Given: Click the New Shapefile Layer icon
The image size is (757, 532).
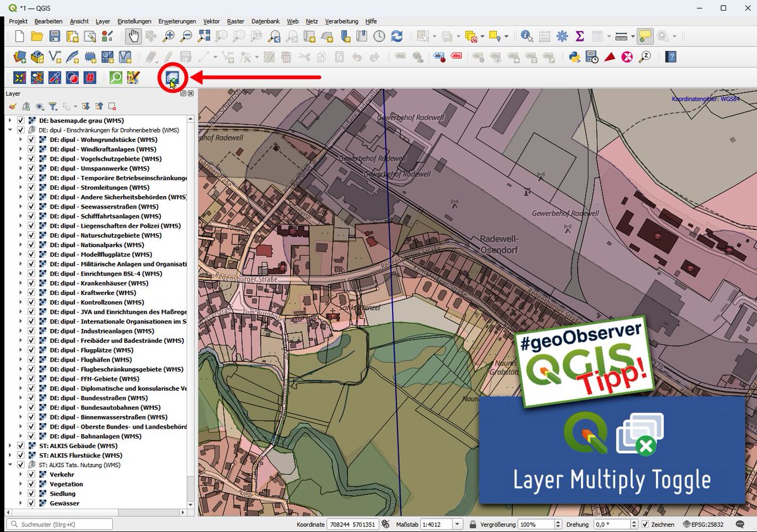Looking at the screenshot, I should (55, 57).
